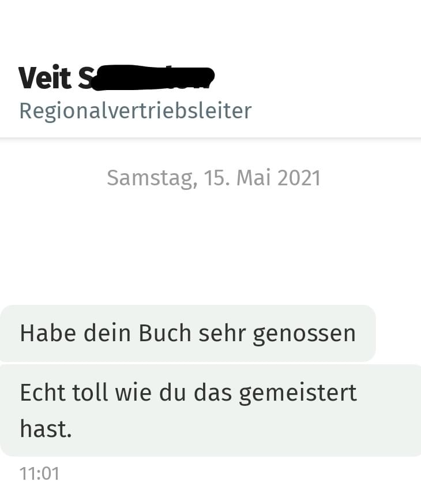Viewport: 421px width, 504px height.
Task: Click the word 'gemeistert' in the second message
Action: (x=298, y=393)
